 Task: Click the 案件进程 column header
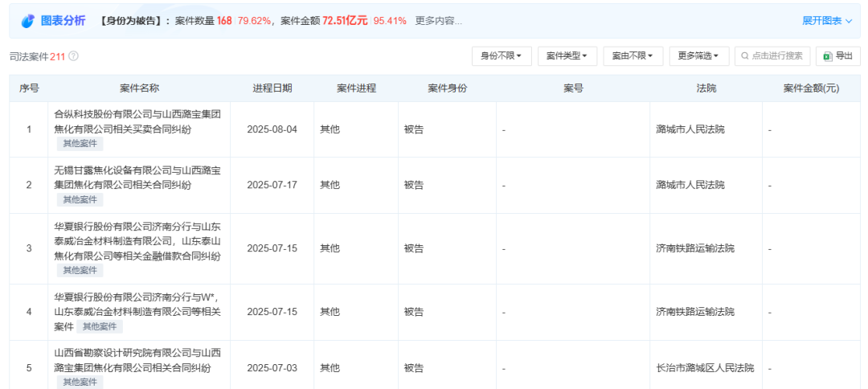click(x=357, y=88)
